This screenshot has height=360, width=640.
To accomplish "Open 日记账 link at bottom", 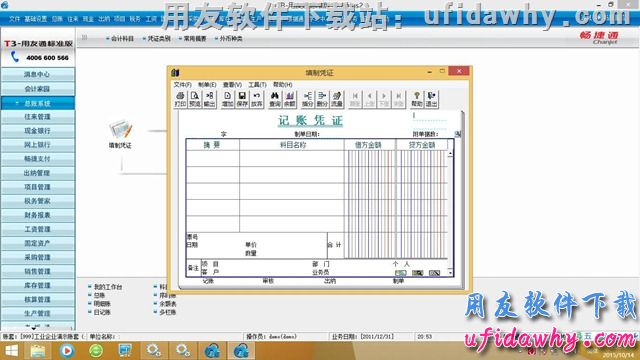I will point(102,312).
